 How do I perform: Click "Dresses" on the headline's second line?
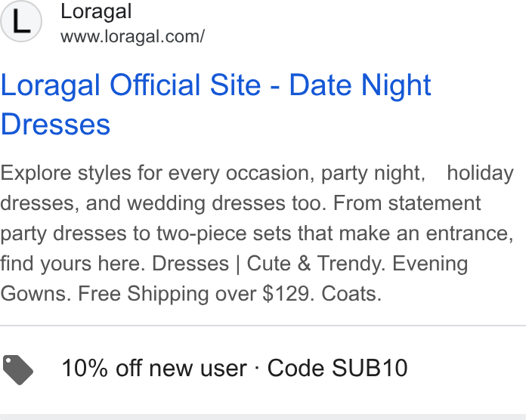[55, 125]
